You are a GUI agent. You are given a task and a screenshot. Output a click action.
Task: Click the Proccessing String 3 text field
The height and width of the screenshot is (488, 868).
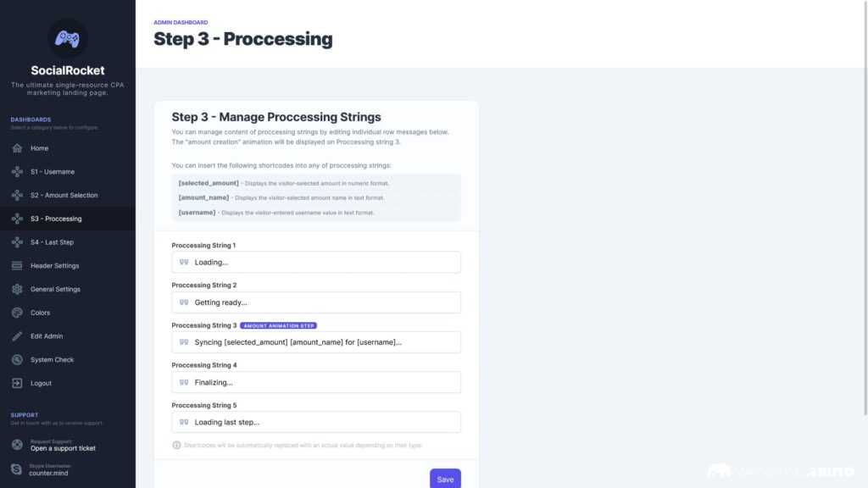(x=322, y=342)
